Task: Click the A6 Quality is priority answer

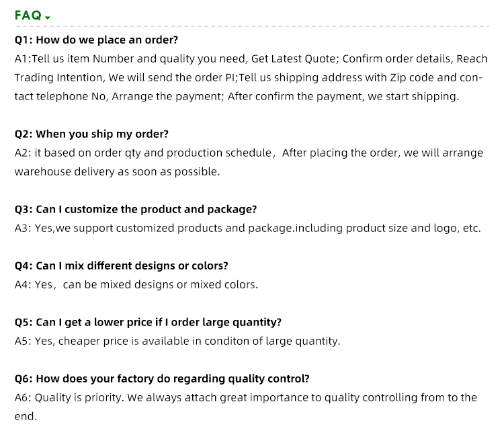Action: (245, 398)
